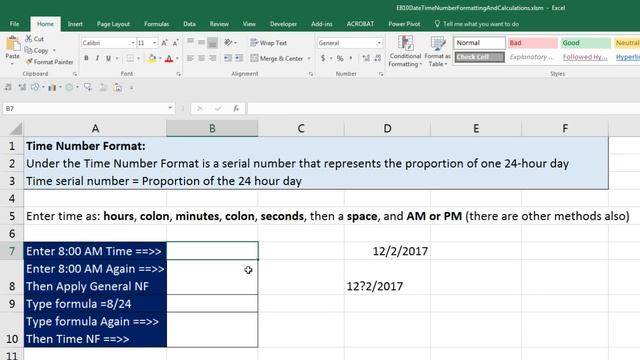Decrease indent in the cell

(x=228, y=58)
